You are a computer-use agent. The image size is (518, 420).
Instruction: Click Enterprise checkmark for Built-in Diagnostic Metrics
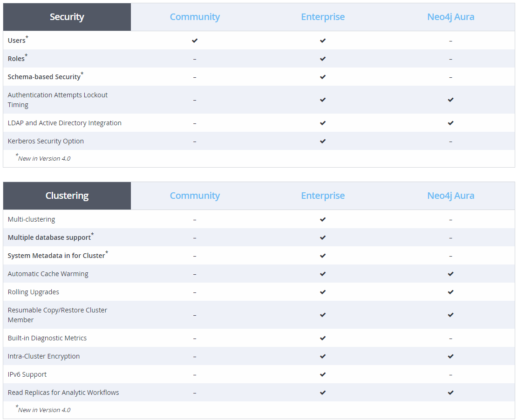click(323, 338)
